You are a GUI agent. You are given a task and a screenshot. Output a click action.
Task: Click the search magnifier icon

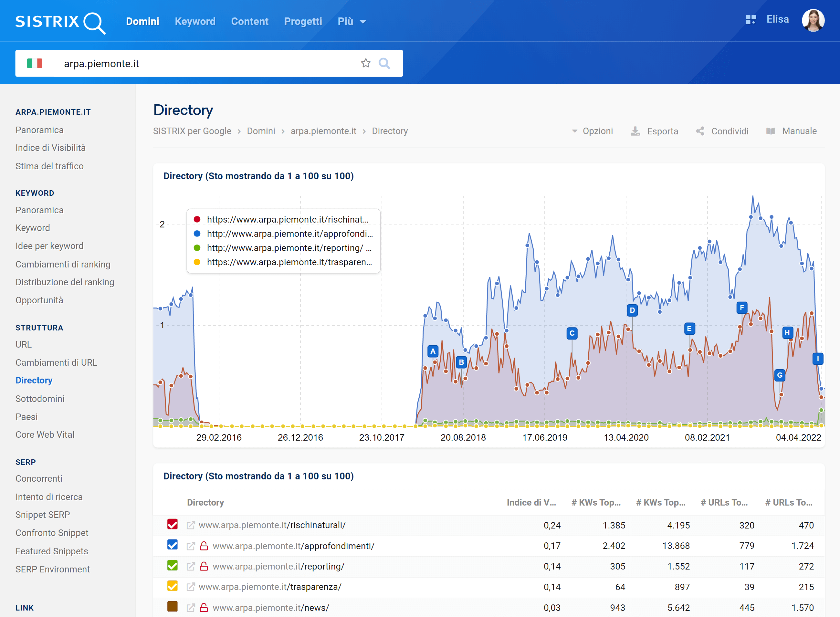coord(384,64)
